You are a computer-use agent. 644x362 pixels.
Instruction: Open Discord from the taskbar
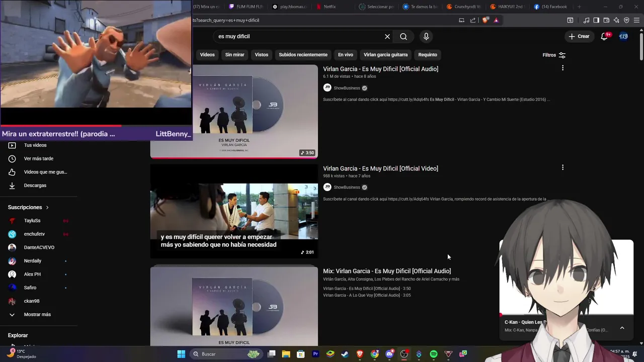coord(389,354)
